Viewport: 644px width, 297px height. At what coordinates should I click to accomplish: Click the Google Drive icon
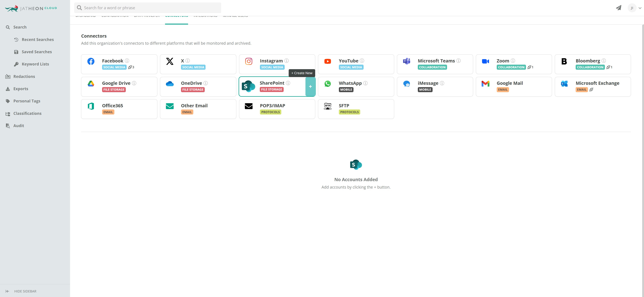point(91,84)
